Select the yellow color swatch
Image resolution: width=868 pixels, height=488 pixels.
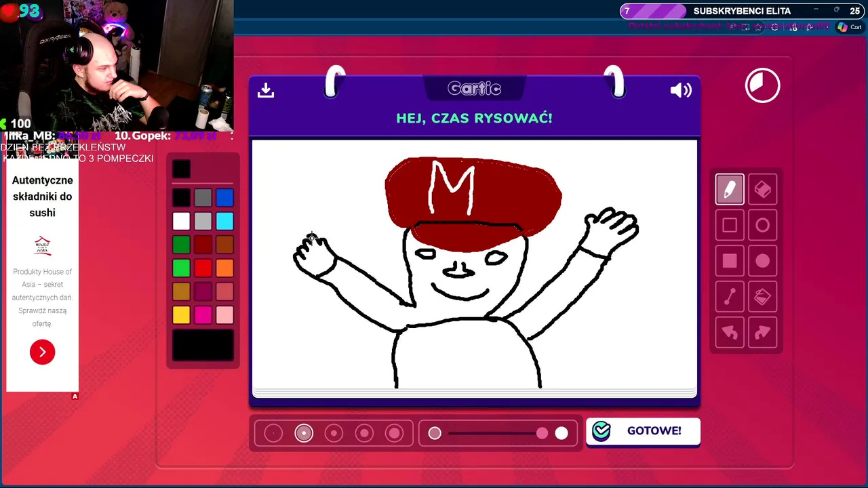click(181, 314)
